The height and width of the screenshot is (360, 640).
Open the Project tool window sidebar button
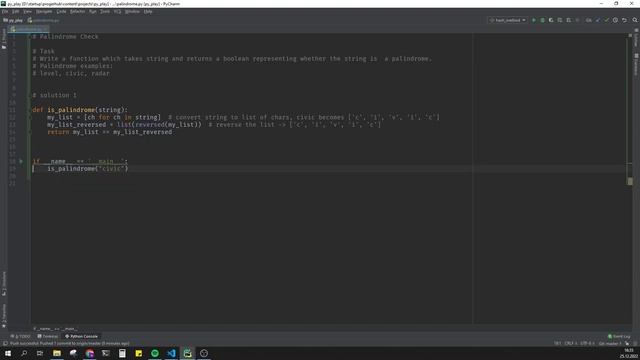(x=4, y=39)
